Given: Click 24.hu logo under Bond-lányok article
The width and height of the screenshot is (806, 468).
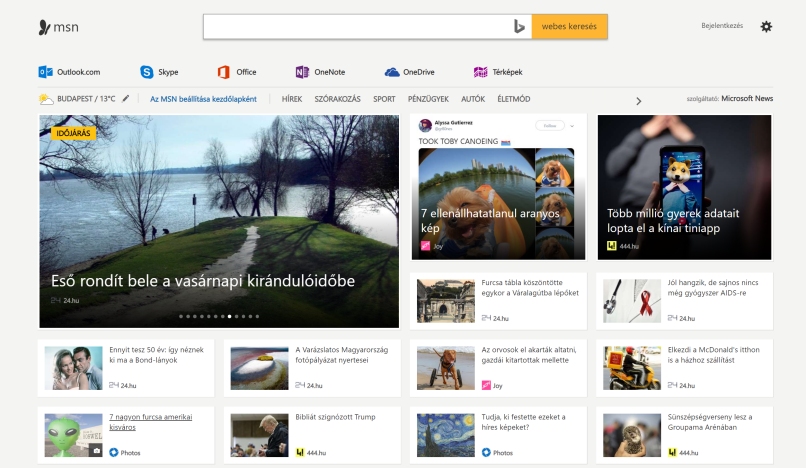Looking at the screenshot, I should pyautogui.click(x=114, y=385).
